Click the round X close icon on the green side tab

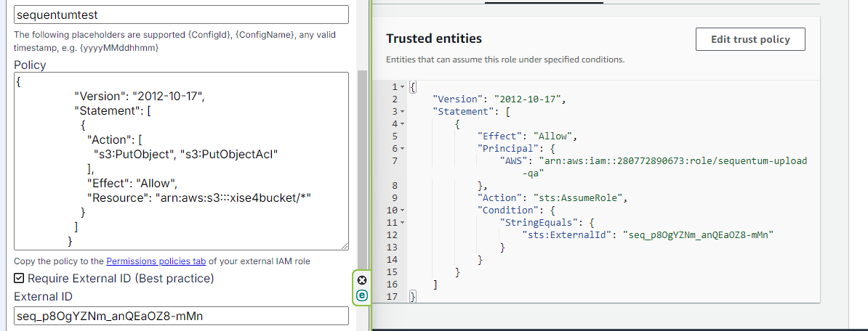coord(362,280)
